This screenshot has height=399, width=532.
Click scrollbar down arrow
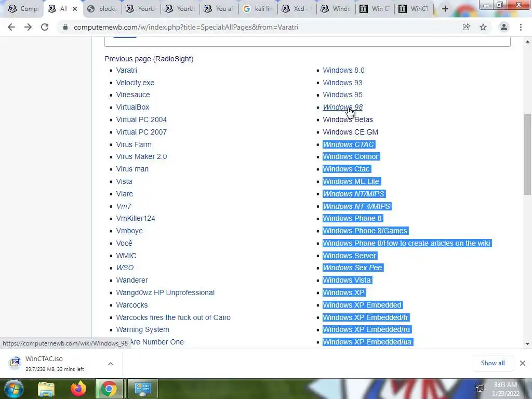[527, 344]
